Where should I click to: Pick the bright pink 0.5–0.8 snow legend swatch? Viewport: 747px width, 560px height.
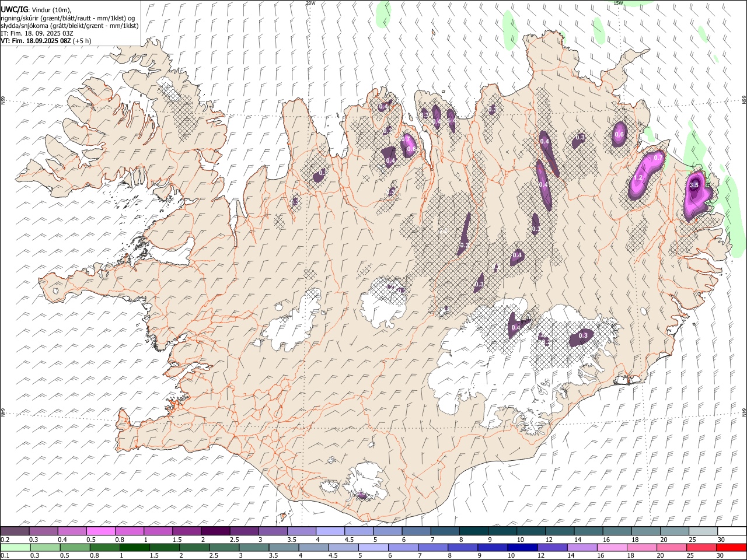(100, 531)
